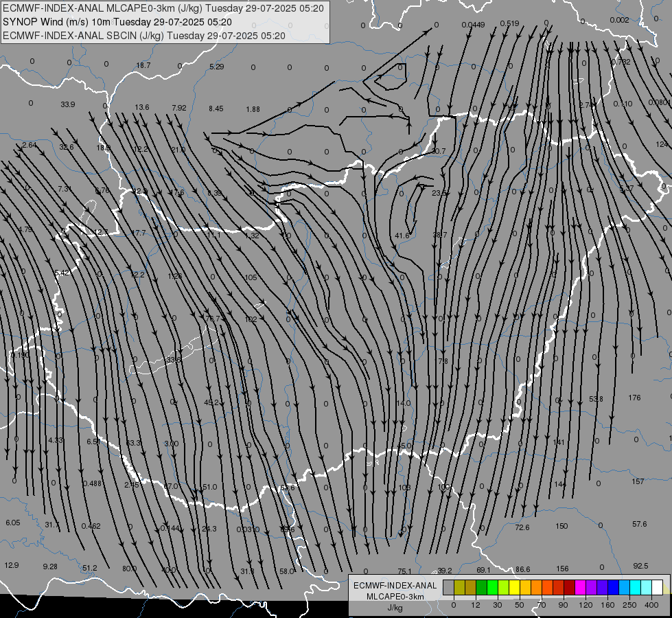This screenshot has width=672, height=618.
Task: Select map value 0.462
Action: point(91,526)
